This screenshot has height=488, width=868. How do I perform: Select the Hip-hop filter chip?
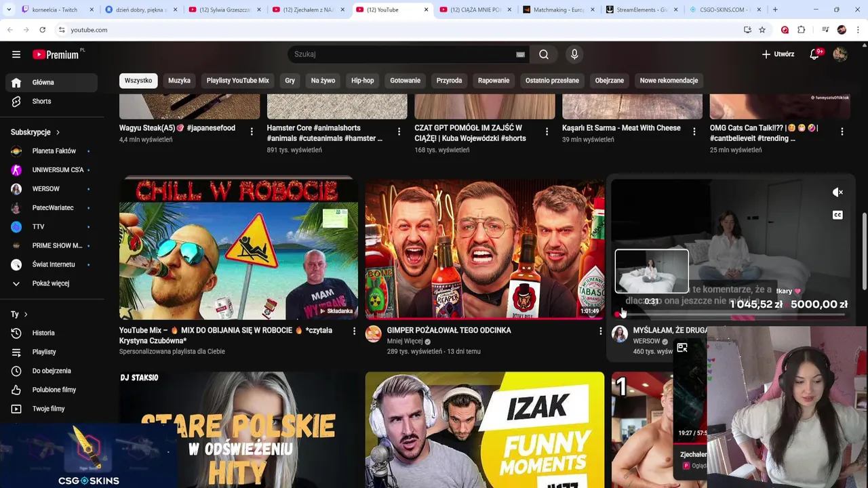point(362,81)
